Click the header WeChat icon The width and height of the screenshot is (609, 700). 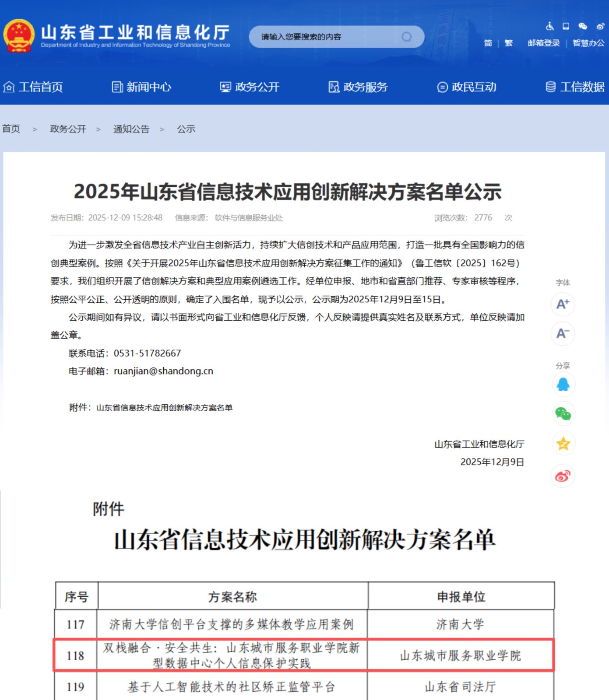(x=583, y=26)
